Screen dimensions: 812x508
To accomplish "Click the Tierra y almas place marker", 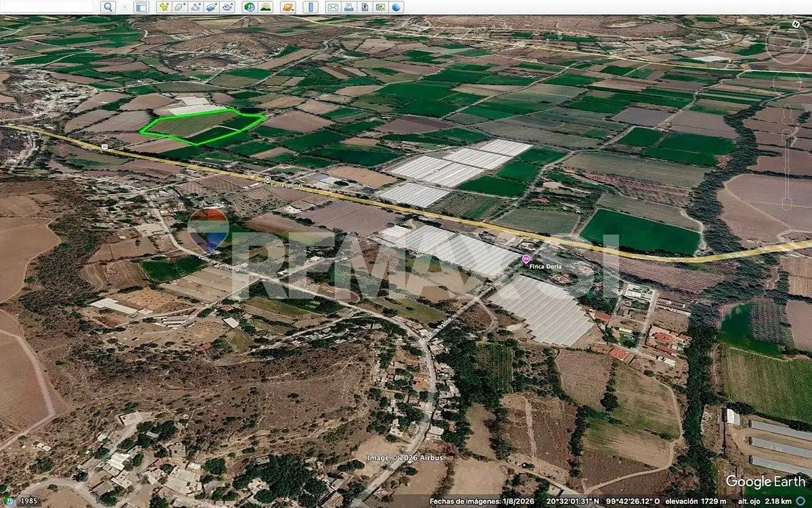I will tap(268, 179).
